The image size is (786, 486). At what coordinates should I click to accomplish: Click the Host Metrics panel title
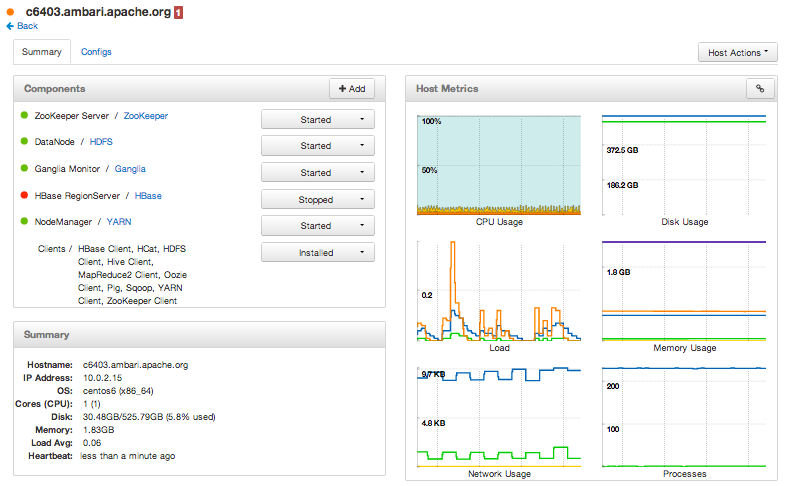(x=447, y=89)
